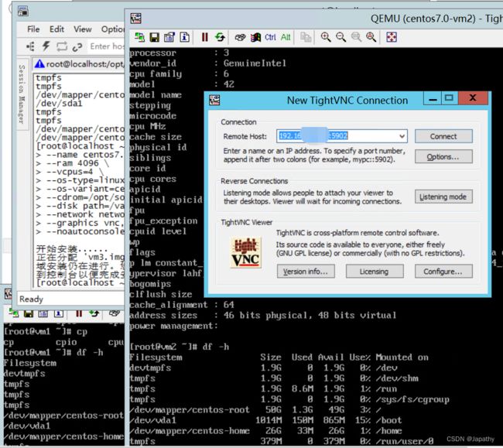
Task: Open the Edit menu in SecureCRT
Action: [x=56, y=29]
